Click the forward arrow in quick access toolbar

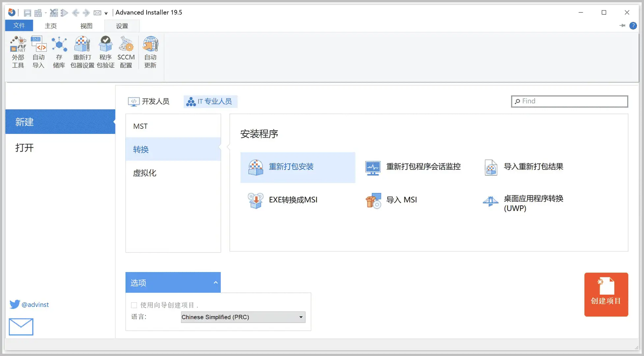(86, 13)
